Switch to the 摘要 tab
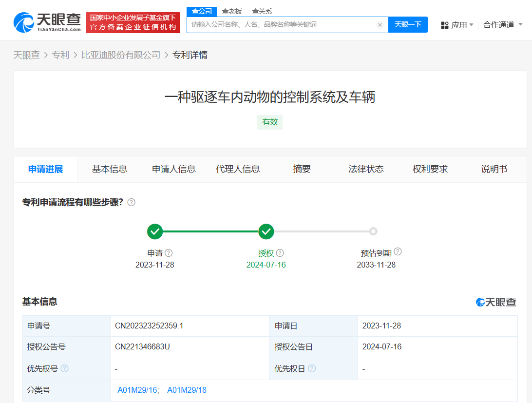This screenshot has height=403, width=532. [302, 169]
